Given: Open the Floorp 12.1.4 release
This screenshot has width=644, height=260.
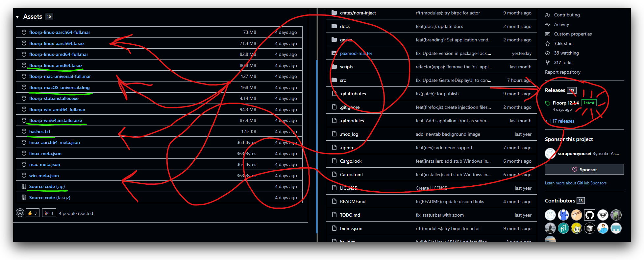Looking at the screenshot, I should [x=566, y=103].
